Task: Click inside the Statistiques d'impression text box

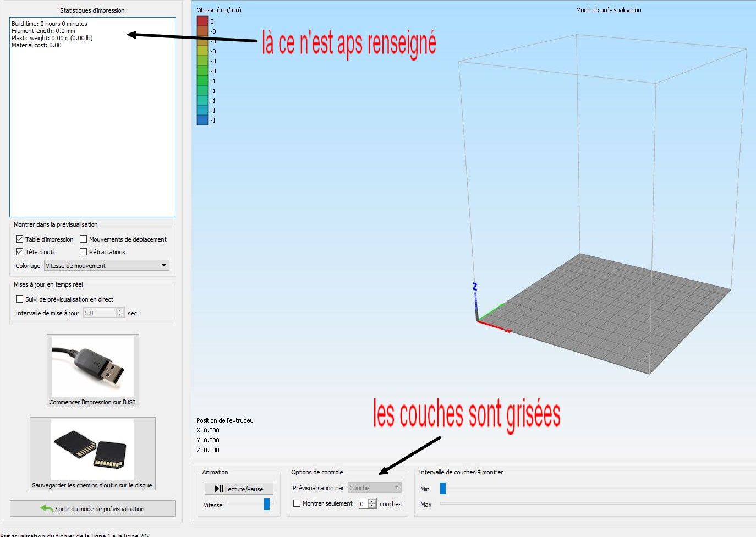Action: tap(92, 117)
